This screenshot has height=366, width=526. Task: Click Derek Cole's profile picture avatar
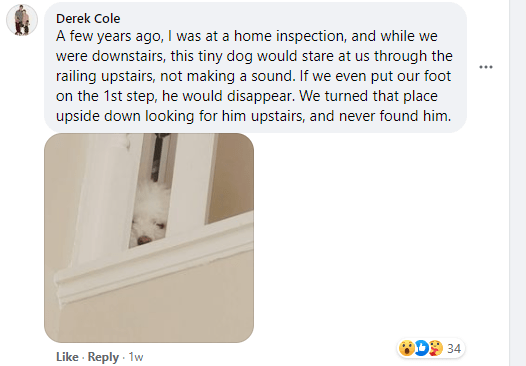(22, 20)
